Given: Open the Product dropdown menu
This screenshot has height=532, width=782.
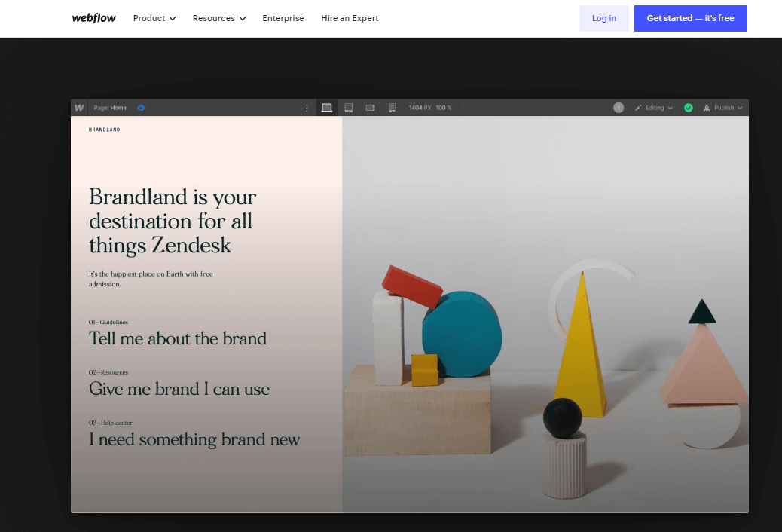Looking at the screenshot, I should click(x=154, y=18).
